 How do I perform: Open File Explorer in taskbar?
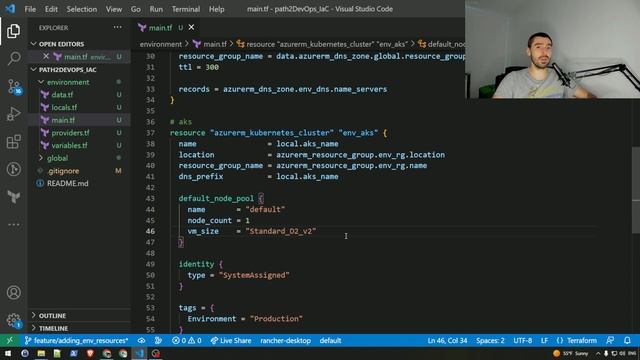tap(41, 353)
